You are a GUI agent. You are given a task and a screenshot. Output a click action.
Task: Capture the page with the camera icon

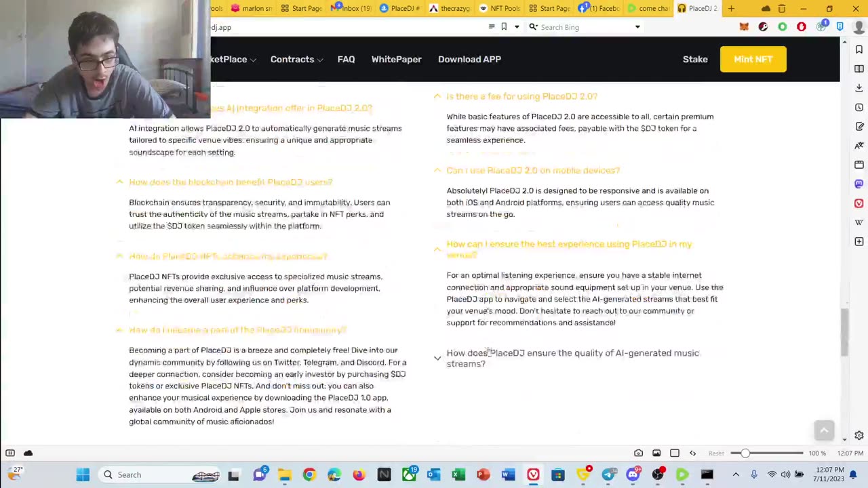point(638,453)
